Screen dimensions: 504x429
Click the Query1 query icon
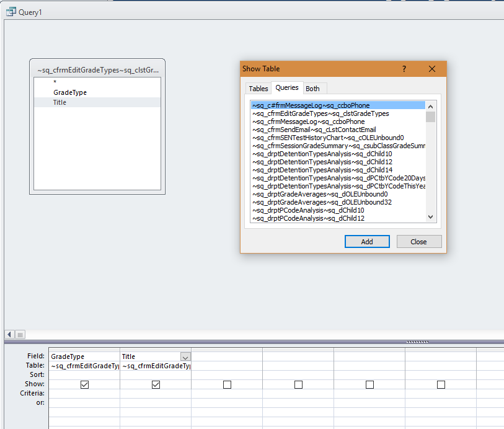point(11,12)
